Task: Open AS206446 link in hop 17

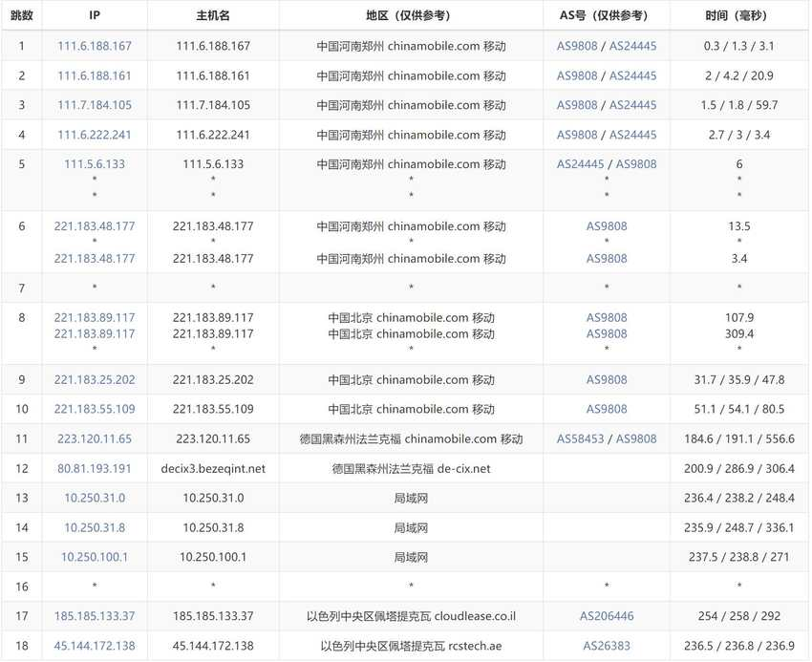Action: point(607,616)
